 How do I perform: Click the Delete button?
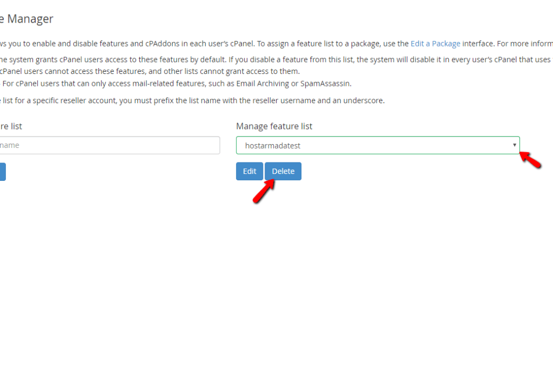(283, 171)
